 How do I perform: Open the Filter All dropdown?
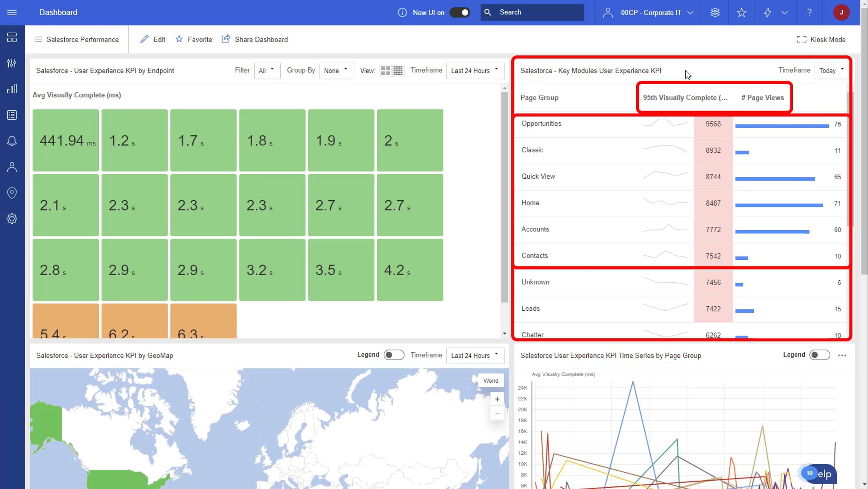pyautogui.click(x=267, y=71)
